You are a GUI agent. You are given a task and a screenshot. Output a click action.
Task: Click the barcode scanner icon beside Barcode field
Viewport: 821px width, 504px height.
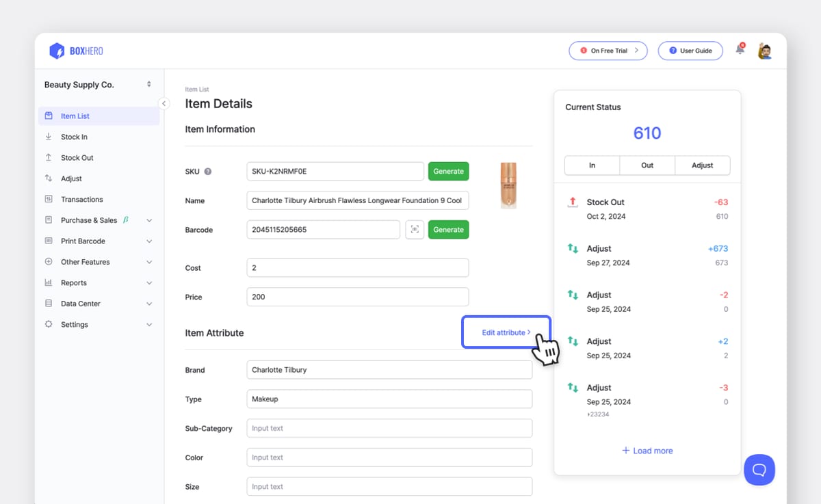[415, 229]
